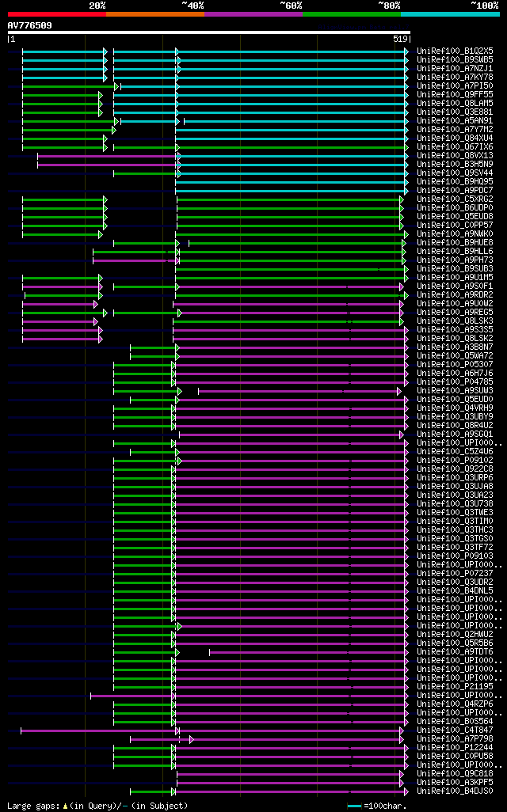
Task: Pick the UniRef100_B9HLL6 row label
Action: pyautogui.click(x=456, y=252)
